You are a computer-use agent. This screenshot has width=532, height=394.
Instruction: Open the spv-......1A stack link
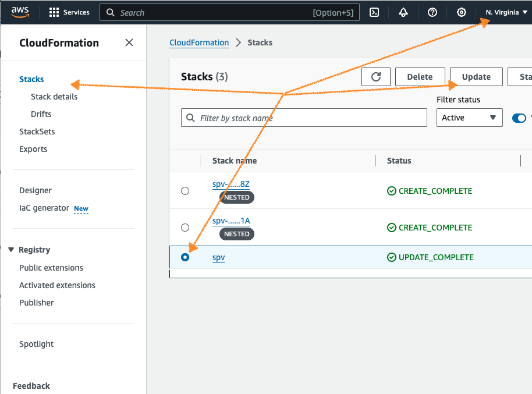coord(231,221)
